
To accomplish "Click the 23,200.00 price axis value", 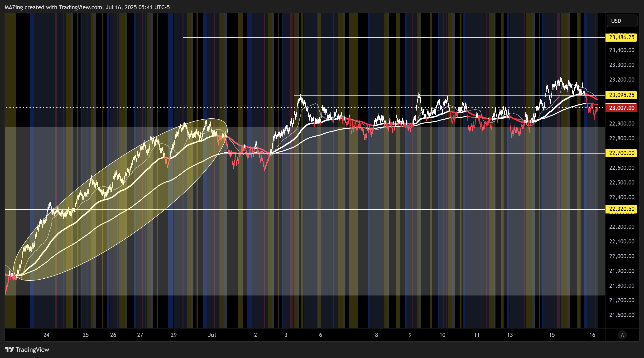I will 622,79.
